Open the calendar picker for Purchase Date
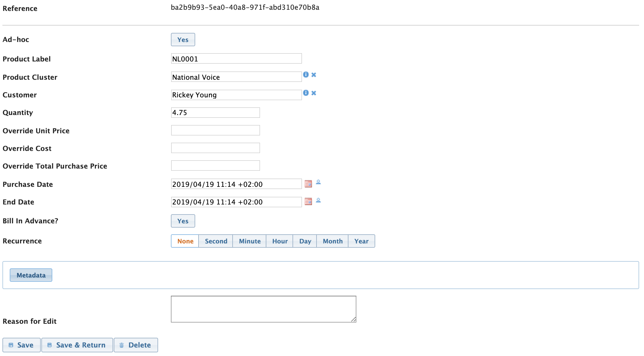This screenshot has height=356, width=644. coord(308,184)
